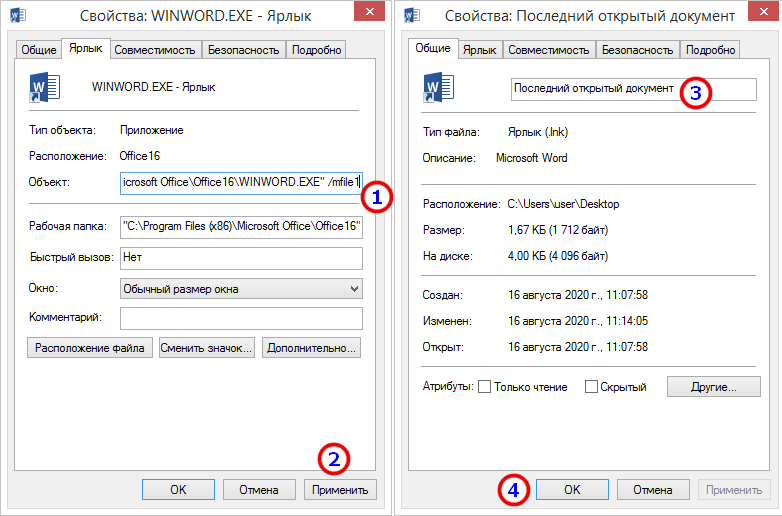The width and height of the screenshot is (782, 516).
Task: Click 'WINWORD.EXE - Ярлык' name text
Action: point(154,87)
